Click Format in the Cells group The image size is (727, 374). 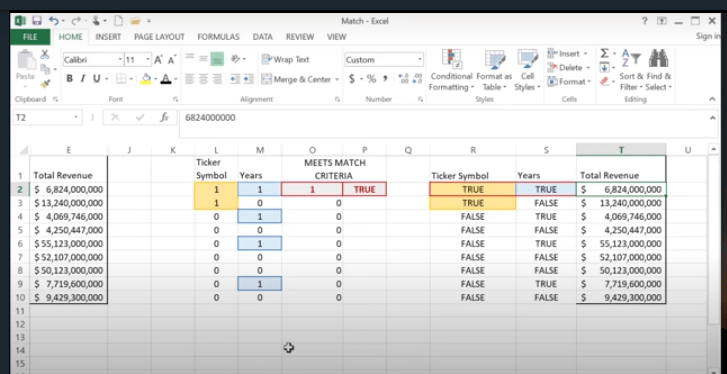(x=569, y=82)
